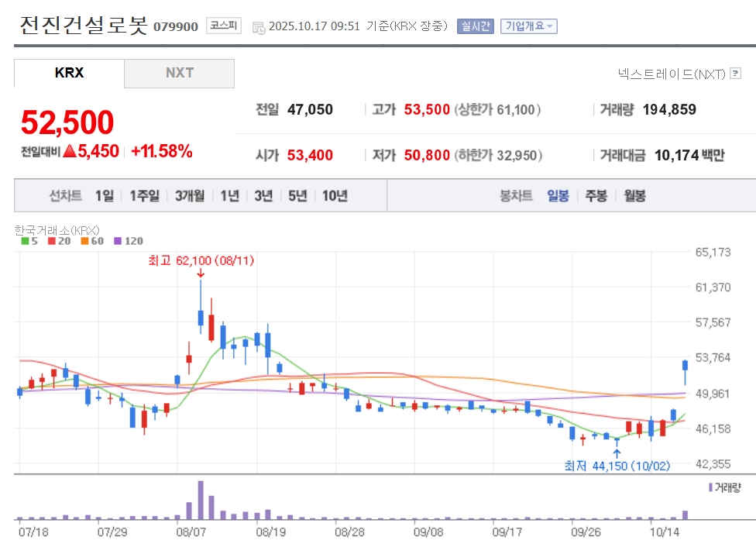Click the 시가 value 53,400

point(310,155)
